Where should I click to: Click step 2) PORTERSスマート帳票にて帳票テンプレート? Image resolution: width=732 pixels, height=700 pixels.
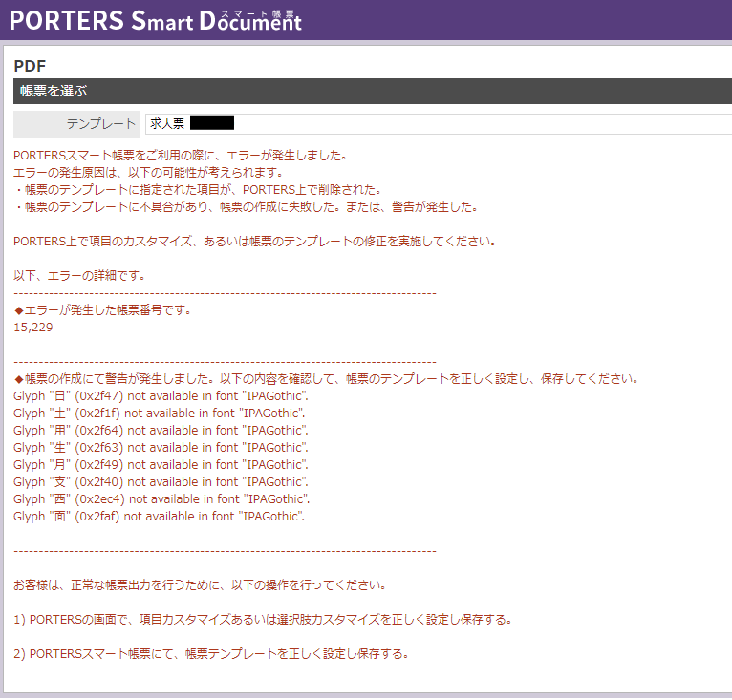[211, 654]
